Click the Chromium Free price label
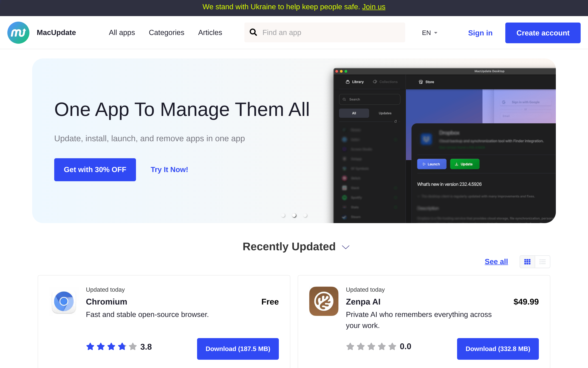Screen dimensions: 588x368 point(270,302)
